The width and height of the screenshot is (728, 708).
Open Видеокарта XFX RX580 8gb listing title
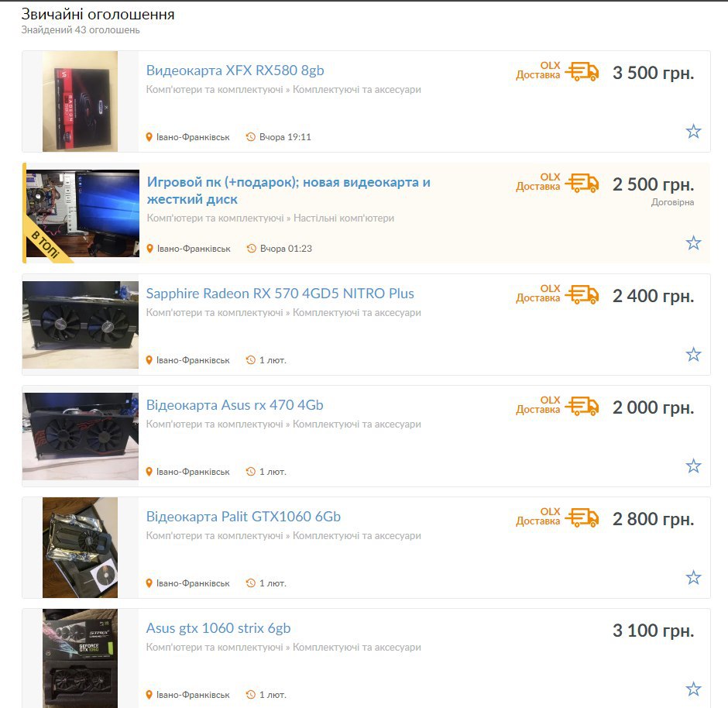(235, 70)
